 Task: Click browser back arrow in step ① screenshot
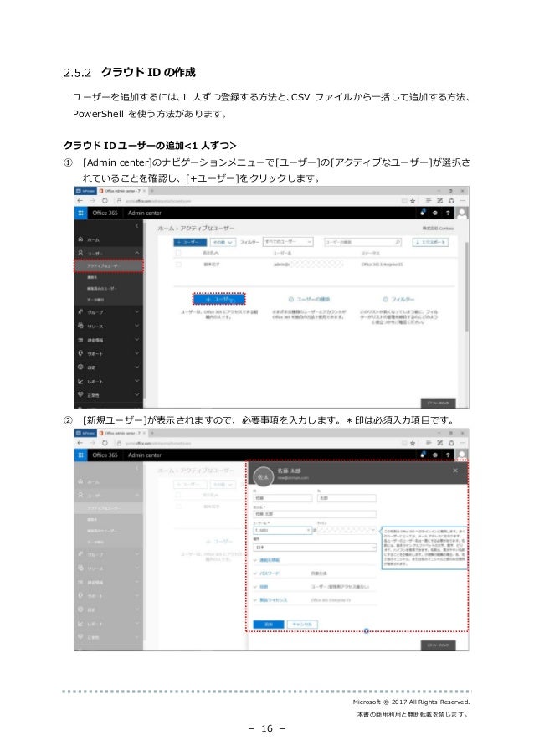[80, 201]
